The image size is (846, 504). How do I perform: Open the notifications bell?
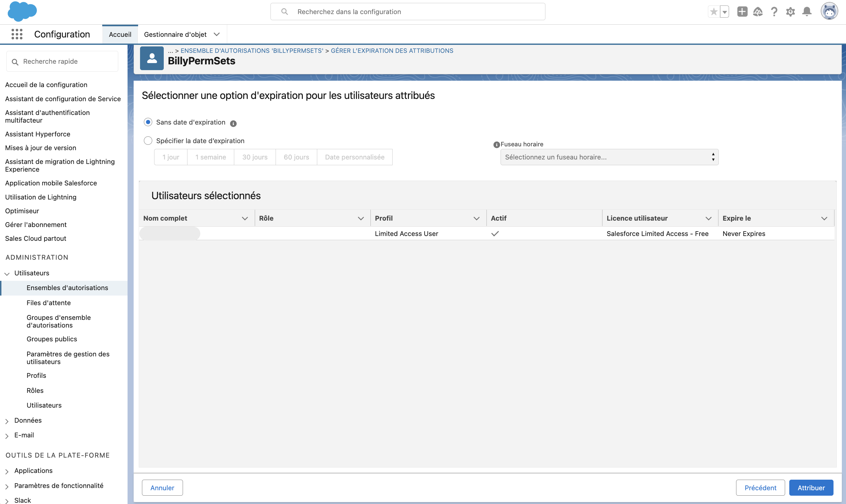(x=807, y=12)
